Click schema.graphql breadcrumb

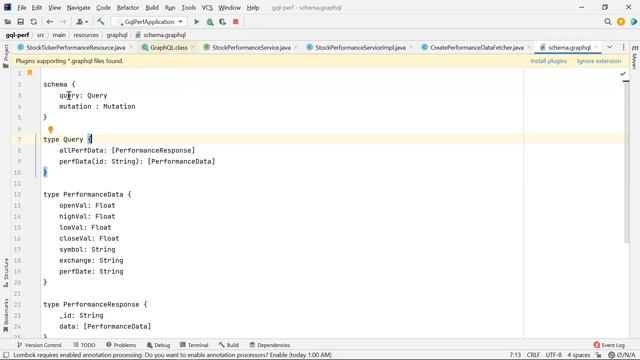[164, 35]
